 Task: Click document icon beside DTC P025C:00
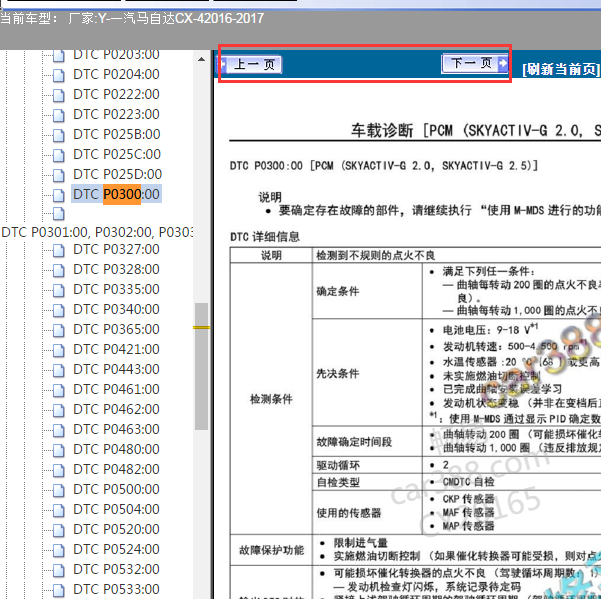(x=59, y=155)
